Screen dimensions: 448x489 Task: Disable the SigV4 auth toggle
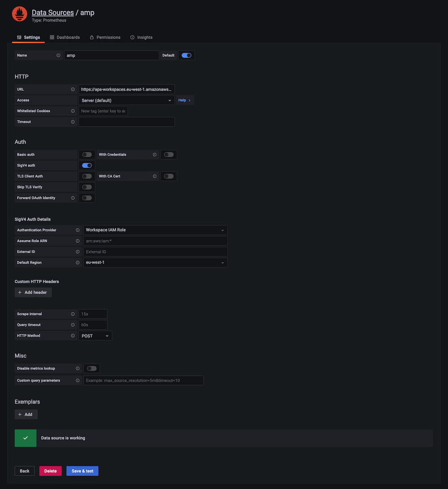click(x=87, y=165)
